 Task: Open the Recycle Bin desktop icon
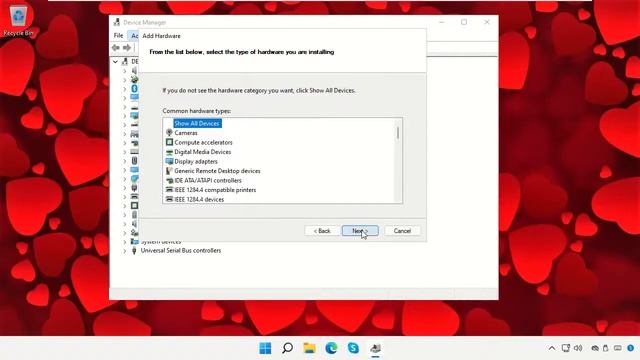(x=18, y=20)
